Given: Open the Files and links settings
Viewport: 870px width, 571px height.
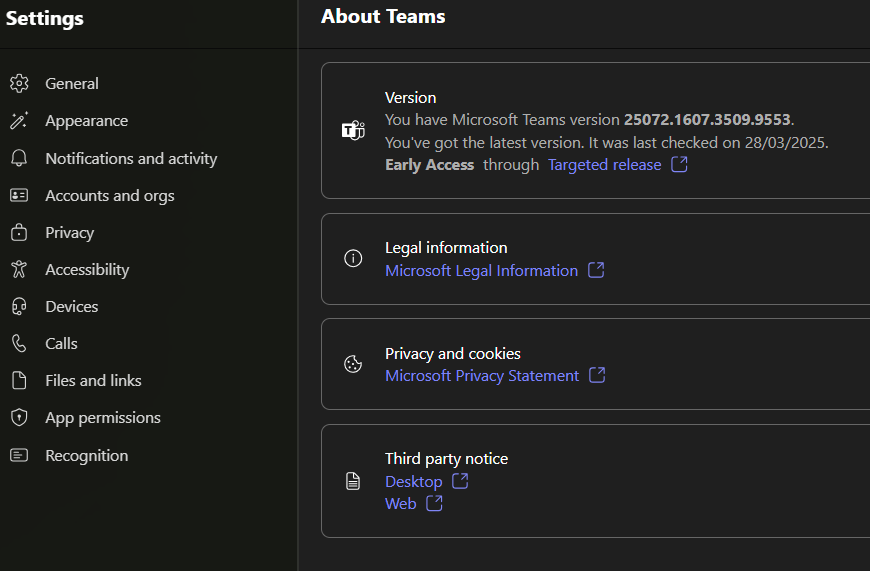Looking at the screenshot, I should click(93, 381).
